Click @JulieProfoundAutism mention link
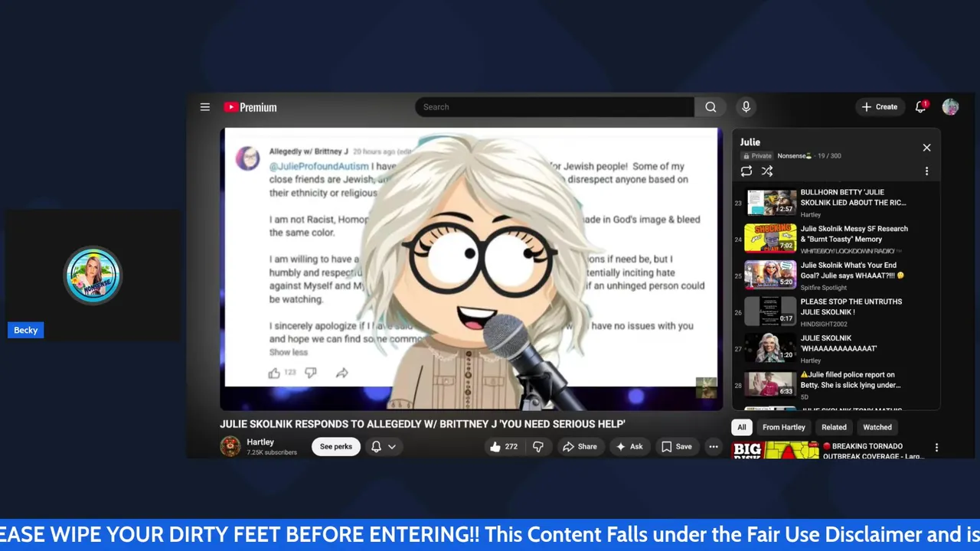Viewport: 980px width, 551px height. pos(319,166)
